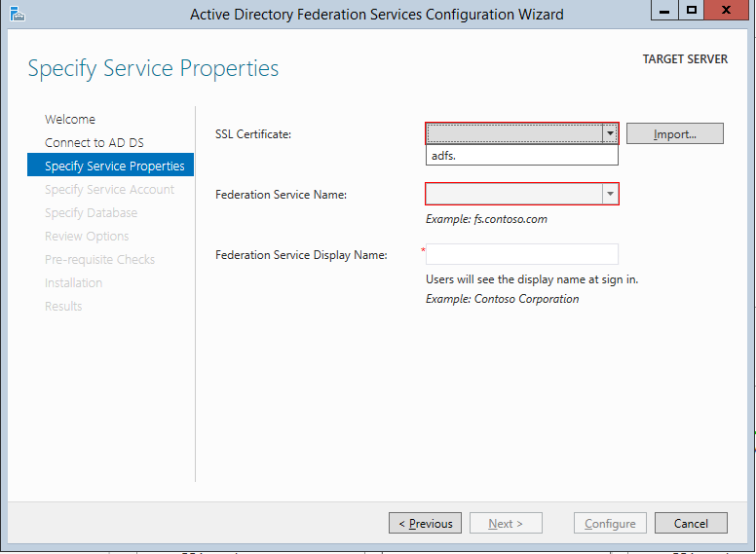This screenshot has height=554, width=756.
Task: Minimize the wizard window
Action: (x=664, y=11)
